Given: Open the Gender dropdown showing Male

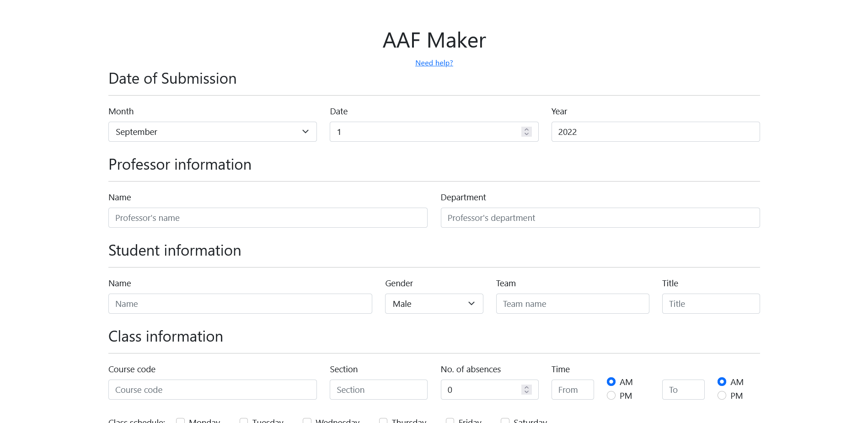Looking at the screenshot, I should coord(434,304).
